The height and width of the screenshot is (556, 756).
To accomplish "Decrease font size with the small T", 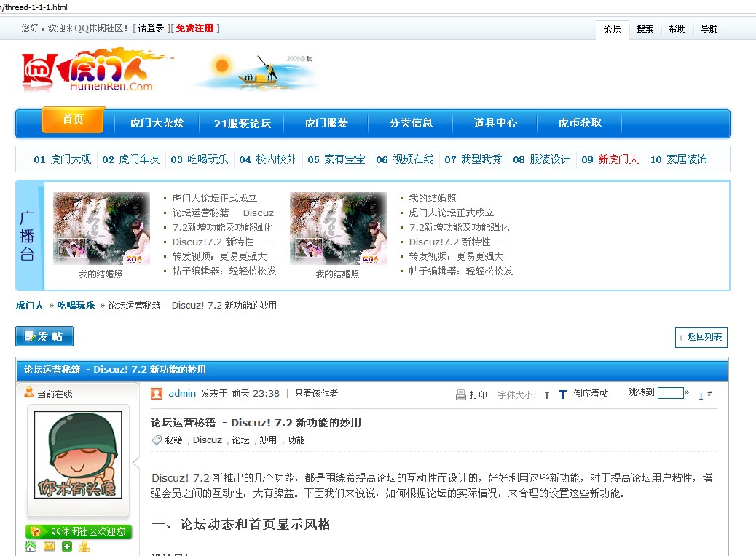I will [x=547, y=396].
